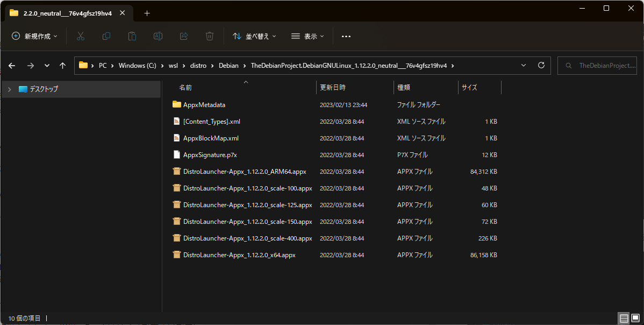Select AppxSignature.p7x file name

click(x=210, y=155)
